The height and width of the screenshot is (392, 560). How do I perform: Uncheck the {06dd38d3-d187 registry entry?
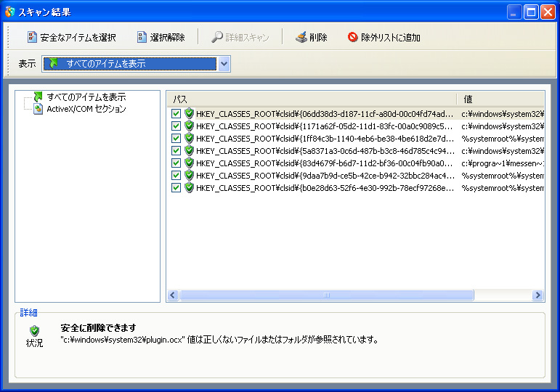tap(176, 113)
